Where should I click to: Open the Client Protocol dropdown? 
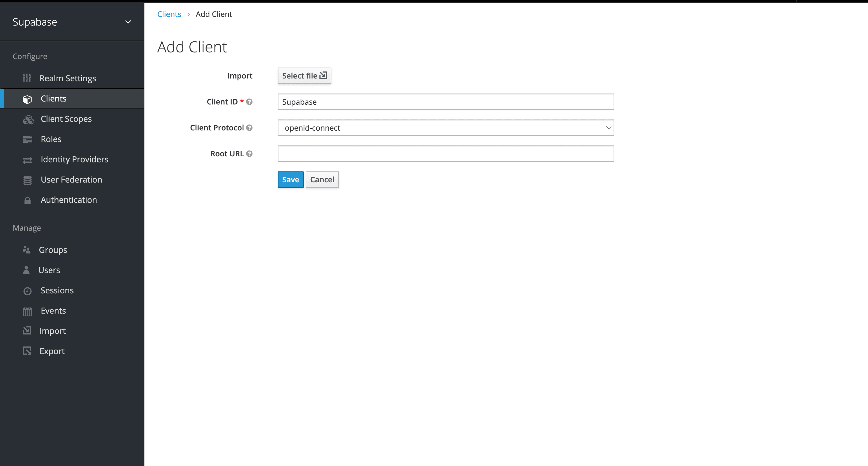coord(446,128)
